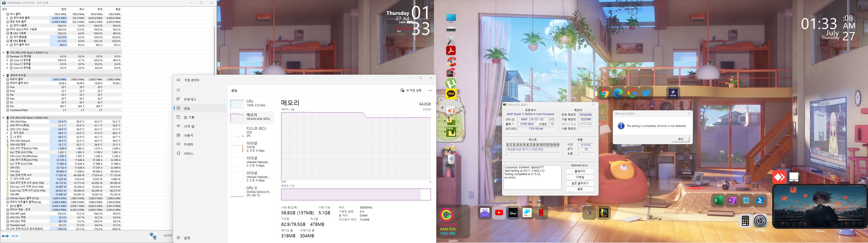Open the Twitter bird icon
The height and width of the screenshot is (243, 868).
[646, 93]
